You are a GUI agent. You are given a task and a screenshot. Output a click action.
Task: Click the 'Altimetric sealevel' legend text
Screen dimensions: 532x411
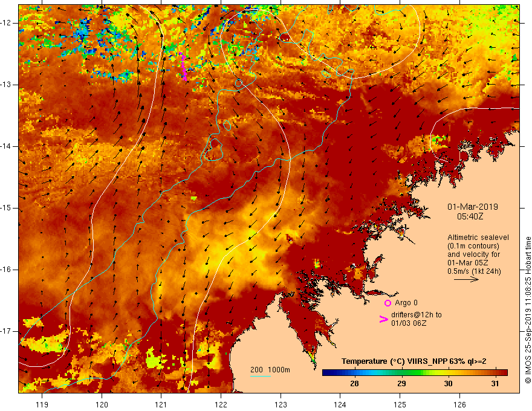click(x=478, y=238)
